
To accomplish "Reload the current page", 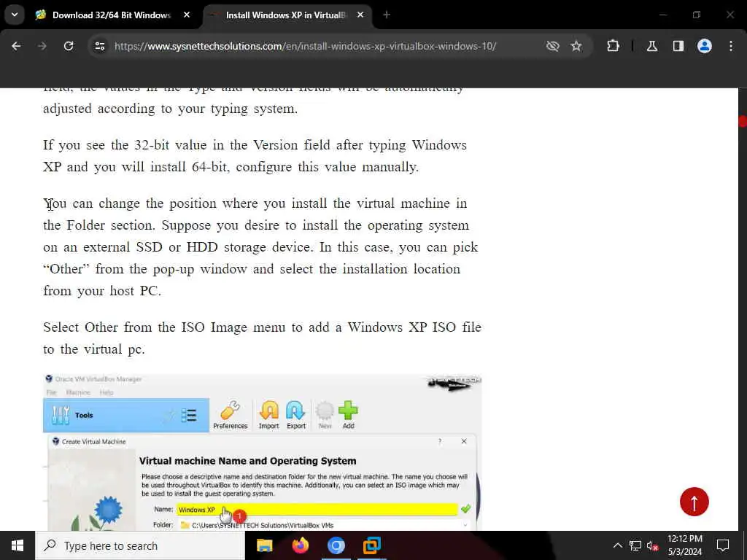I will 69,46.
